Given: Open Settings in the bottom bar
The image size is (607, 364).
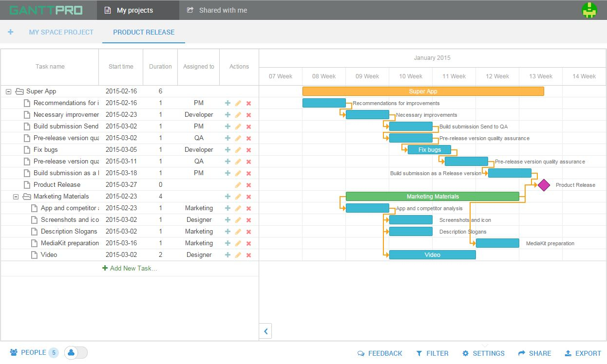Looking at the screenshot, I should [x=483, y=353].
